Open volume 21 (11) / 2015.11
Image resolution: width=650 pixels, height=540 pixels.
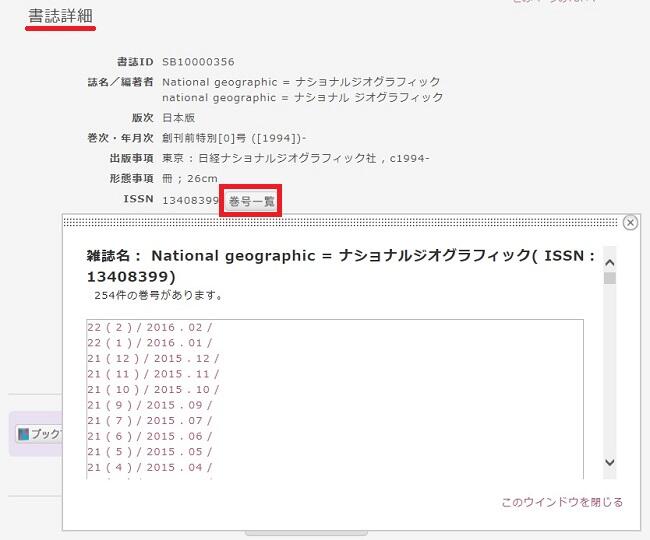(x=153, y=374)
